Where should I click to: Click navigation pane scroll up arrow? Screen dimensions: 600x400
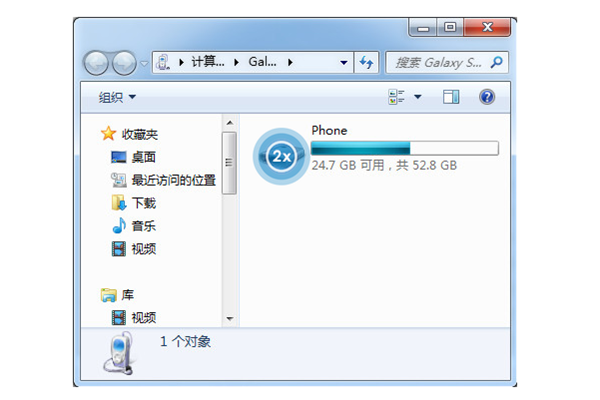pyautogui.click(x=230, y=123)
